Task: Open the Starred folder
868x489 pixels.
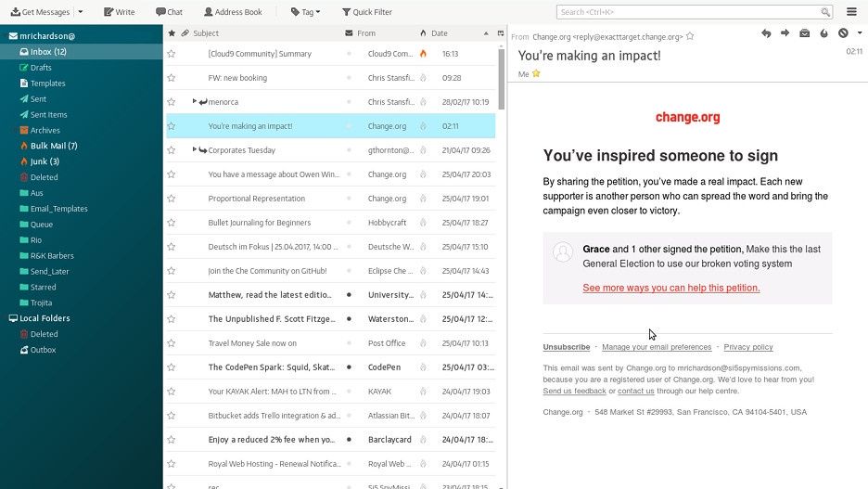Action: (37, 287)
